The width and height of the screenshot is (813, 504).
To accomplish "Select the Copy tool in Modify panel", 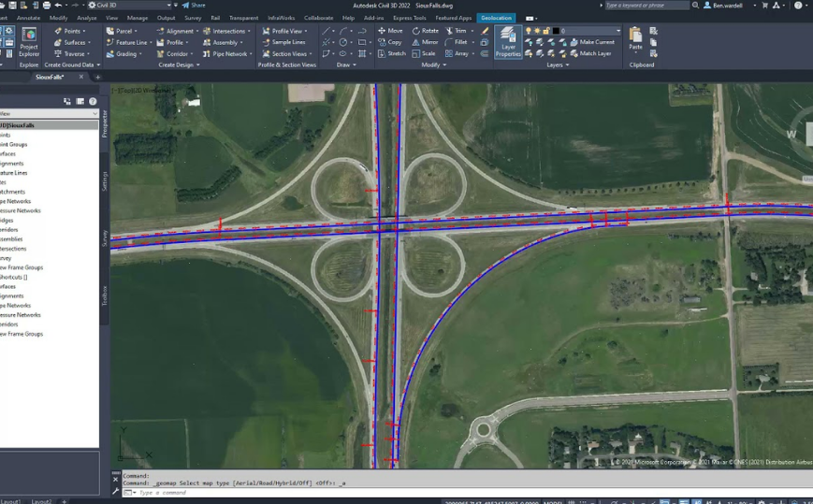I will pyautogui.click(x=390, y=42).
